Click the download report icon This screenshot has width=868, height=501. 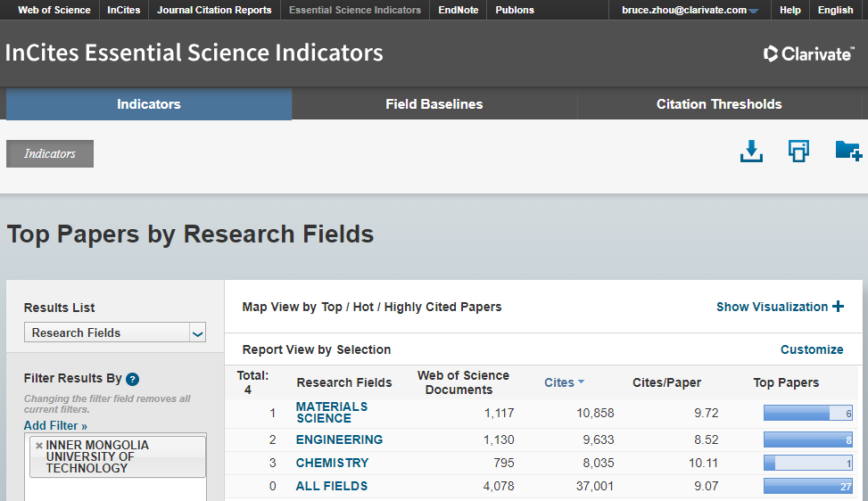[x=752, y=152]
